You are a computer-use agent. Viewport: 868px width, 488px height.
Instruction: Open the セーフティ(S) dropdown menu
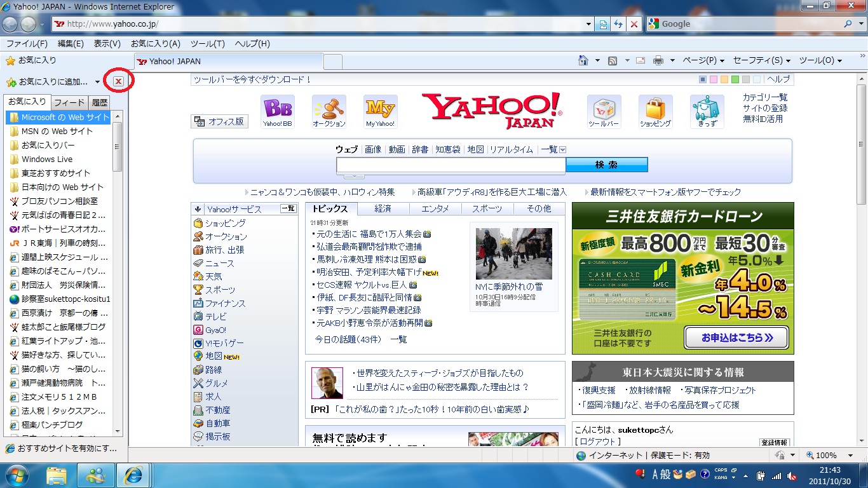[761, 60]
